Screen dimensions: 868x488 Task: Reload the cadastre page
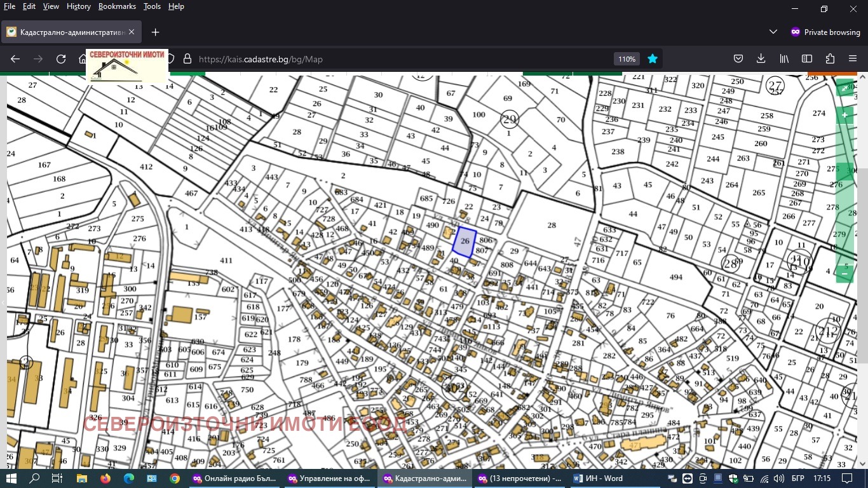coord(61,59)
